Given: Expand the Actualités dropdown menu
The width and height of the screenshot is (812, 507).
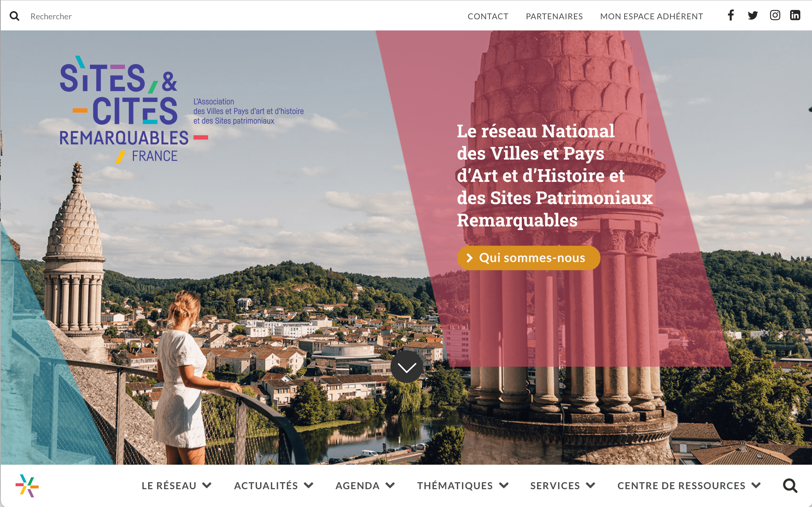Looking at the screenshot, I should [274, 485].
